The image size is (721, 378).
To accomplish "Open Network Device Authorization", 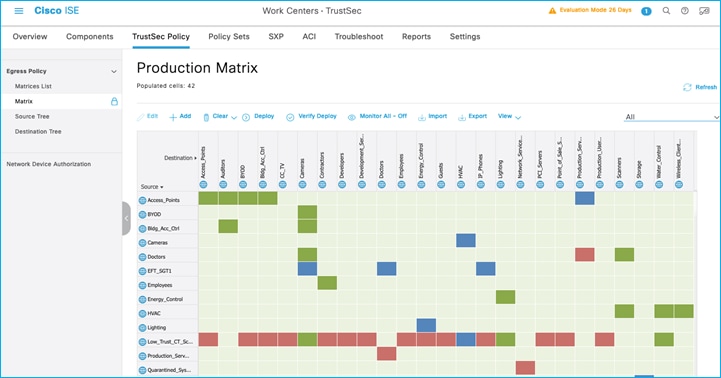I will point(49,164).
